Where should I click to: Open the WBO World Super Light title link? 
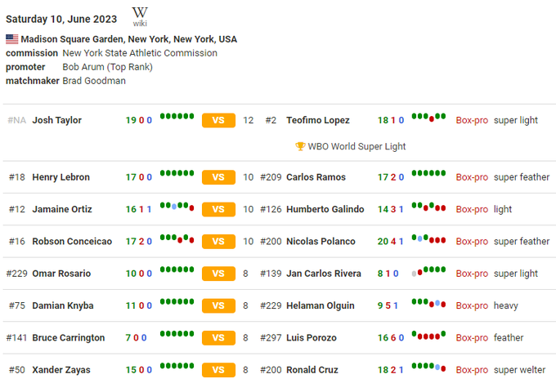click(x=356, y=147)
